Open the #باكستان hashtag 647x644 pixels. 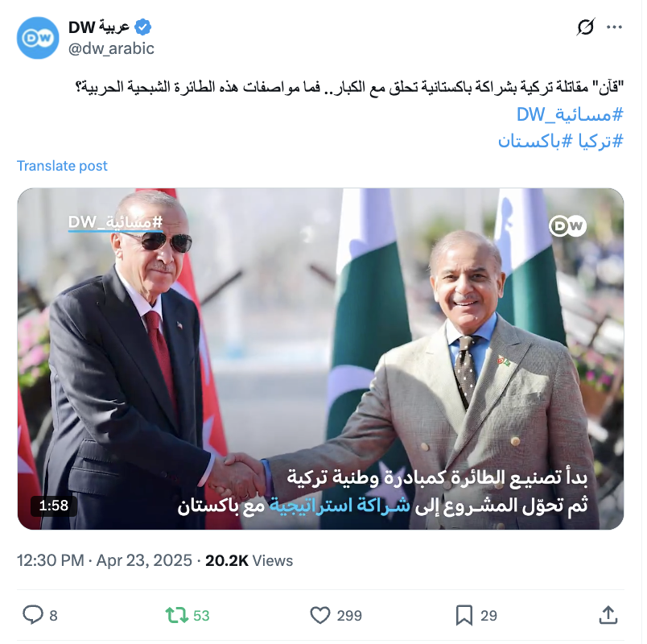[x=535, y=141]
